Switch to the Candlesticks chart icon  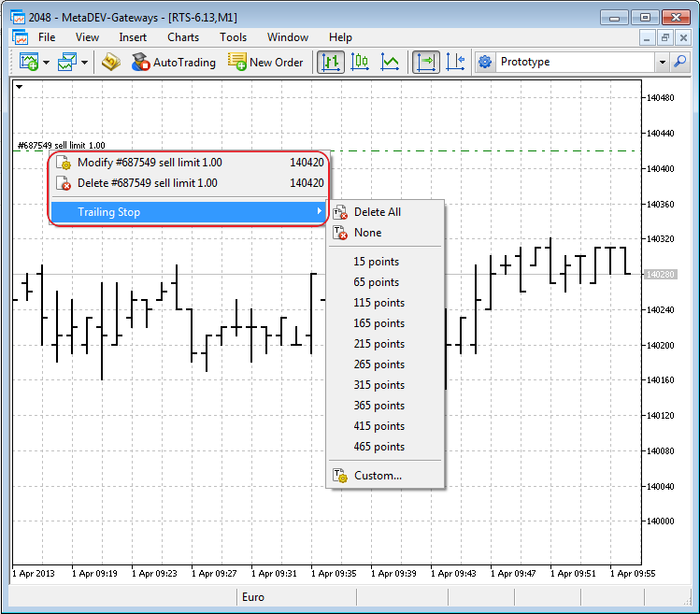coord(360,62)
